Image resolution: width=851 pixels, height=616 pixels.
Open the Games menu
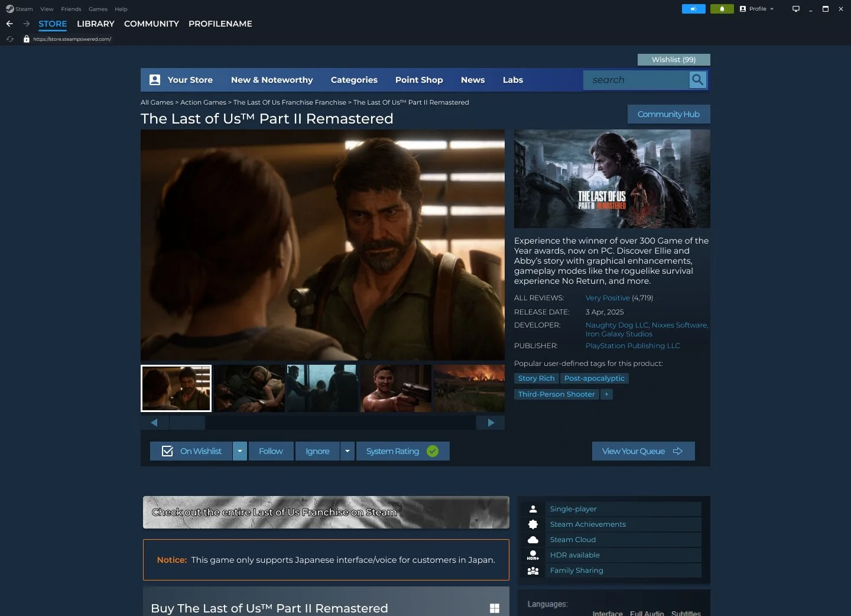coord(98,9)
